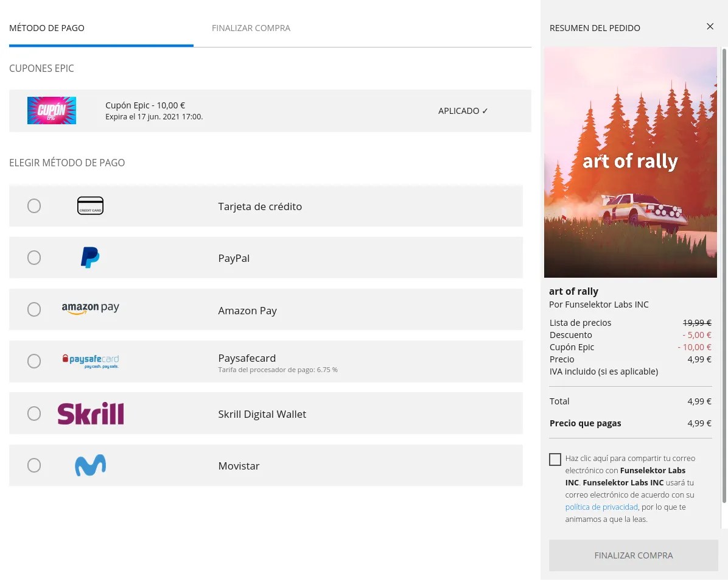728x581 pixels.
Task: Select the Movistar radio button
Action: pos(34,465)
